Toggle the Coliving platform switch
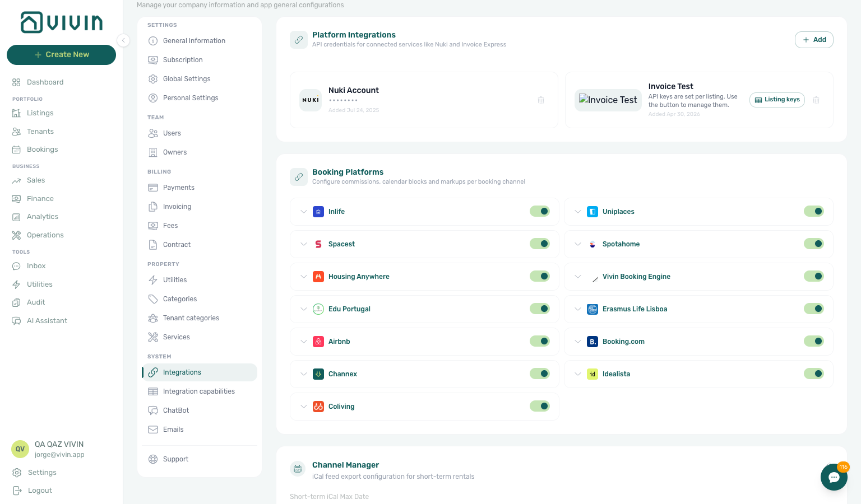This screenshot has height=504, width=861. [540, 406]
